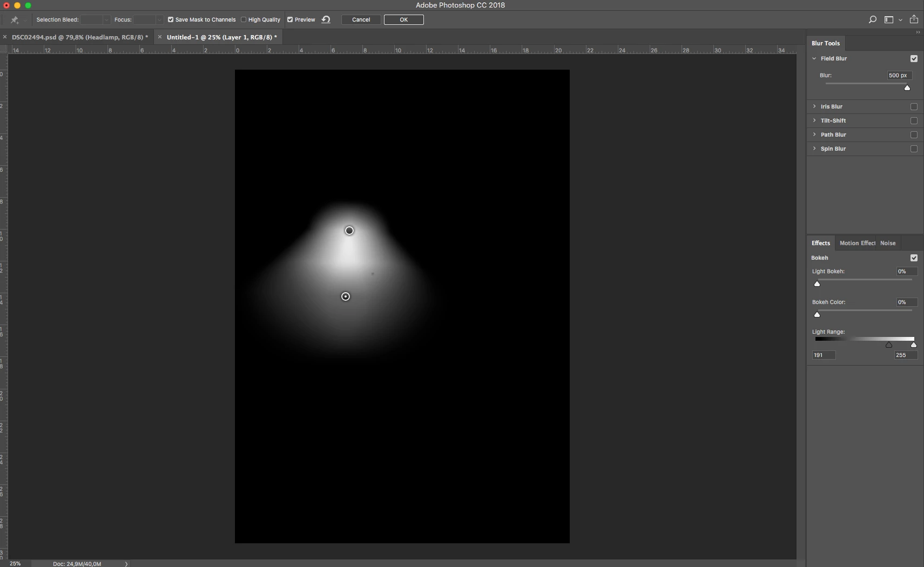Click the Blur amount slider handle
This screenshot has width=924, height=567.
[x=907, y=88]
